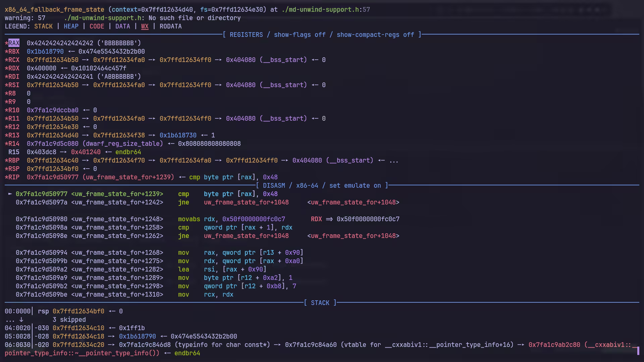The width and height of the screenshot is (644, 362).
Task: Click the R15 code address 0x401240
Action: pyautogui.click(x=86, y=152)
